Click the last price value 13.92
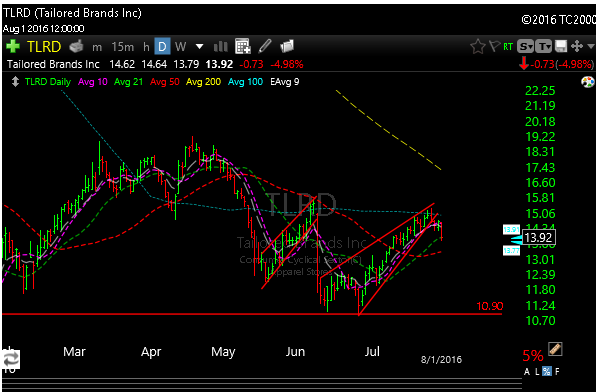The image size is (596, 392). point(219,64)
